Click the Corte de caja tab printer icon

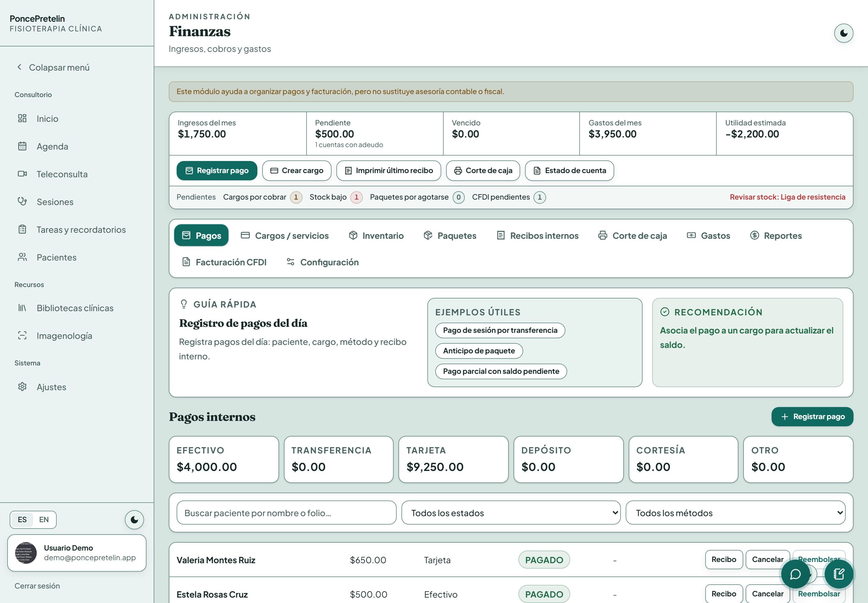pos(603,235)
